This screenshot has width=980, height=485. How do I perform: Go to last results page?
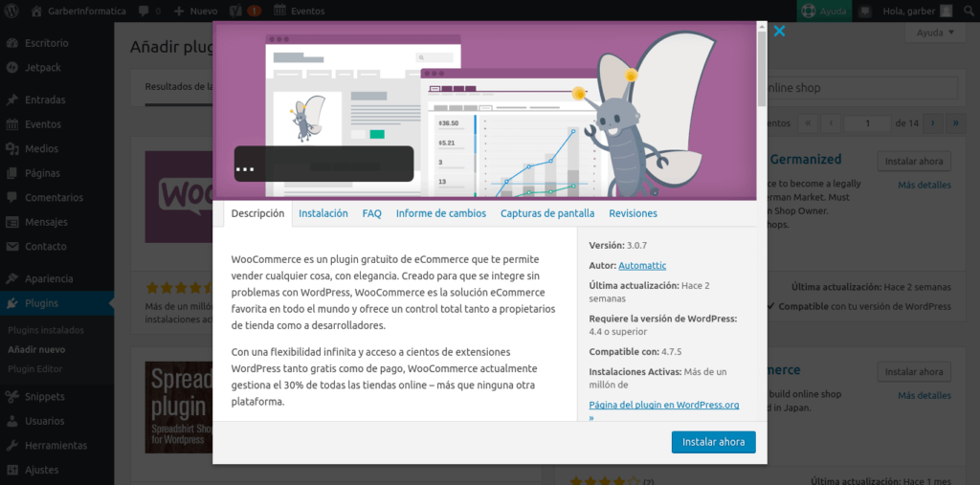tap(956, 123)
